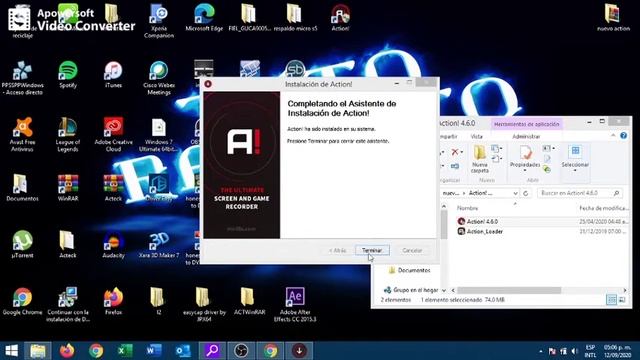Viewport: 640px width, 360px height.
Task: Sort by the Fecha de modificación column
Action: tap(603, 208)
